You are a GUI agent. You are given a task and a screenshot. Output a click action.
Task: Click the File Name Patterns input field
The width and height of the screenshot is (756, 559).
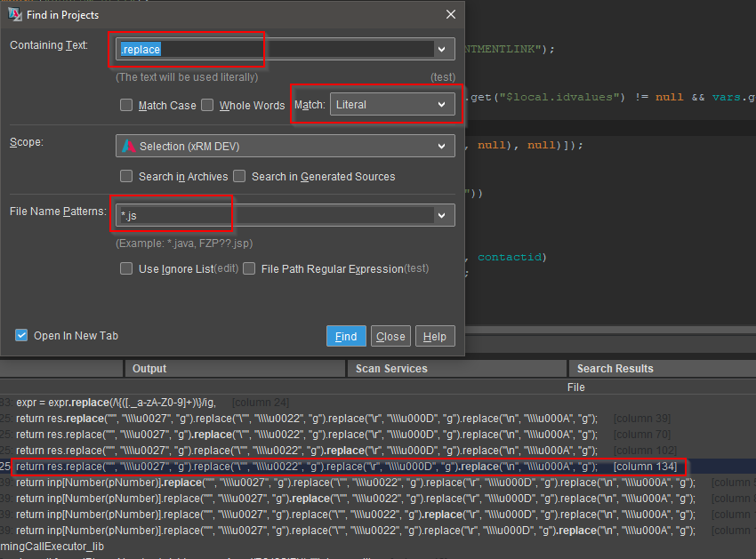pyautogui.click(x=275, y=215)
